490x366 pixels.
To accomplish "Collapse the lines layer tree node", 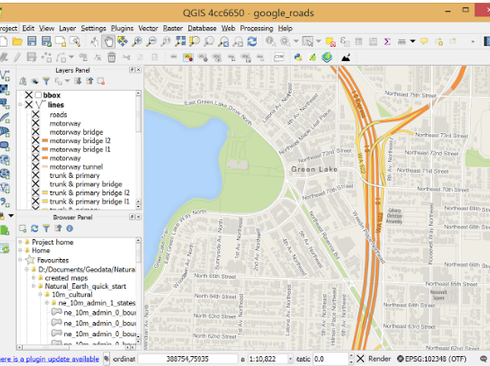I will pyautogui.click(x=20, y=105).
